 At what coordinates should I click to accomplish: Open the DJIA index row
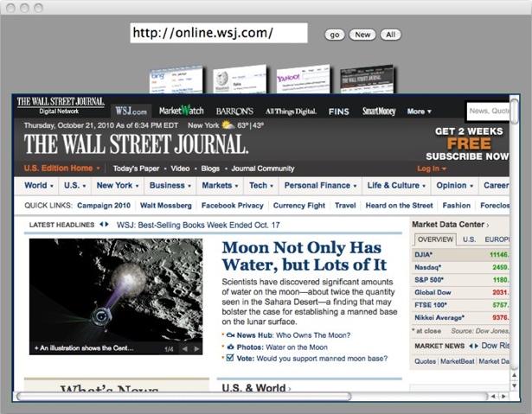click(461, 255)
